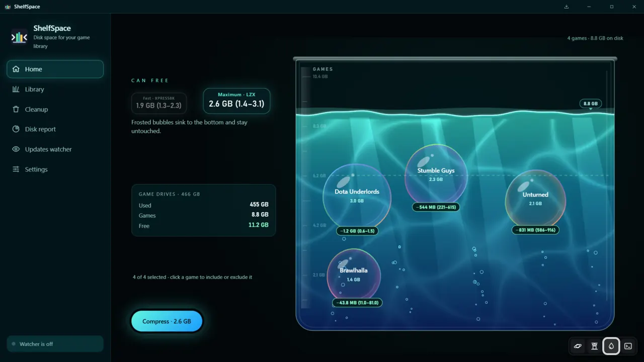Viewport: 644px width, 362px height.
Task: Open the Home page in the sidebar
Action: coord(55,69)
